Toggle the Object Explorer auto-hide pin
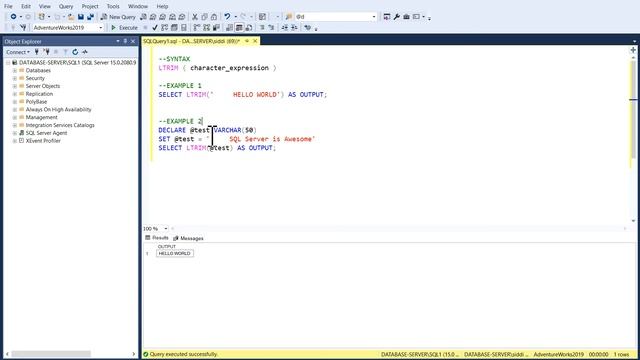Viewport: 640px width, 360px height. 125,41
